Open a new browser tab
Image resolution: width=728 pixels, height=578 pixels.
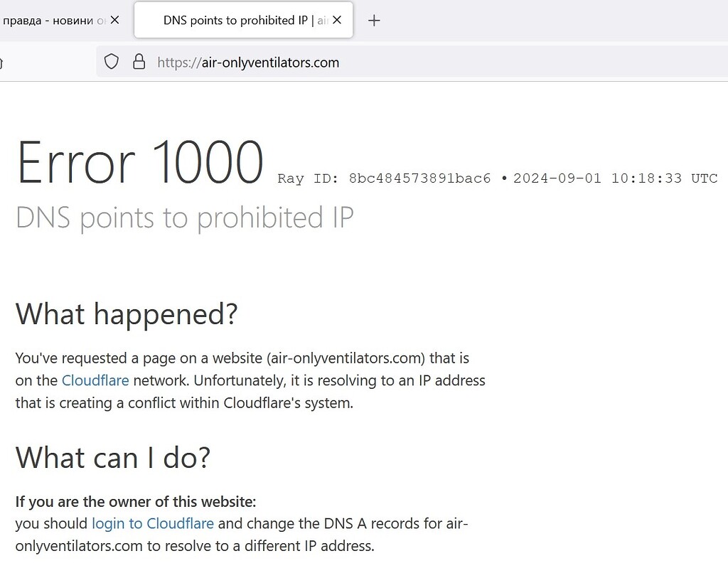pyautogui.click(x=374, y=21)
